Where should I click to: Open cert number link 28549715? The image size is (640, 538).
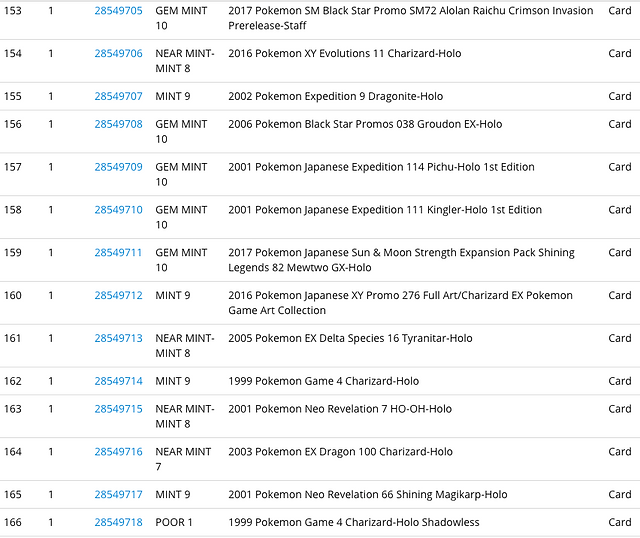click(x=118, y=409)
